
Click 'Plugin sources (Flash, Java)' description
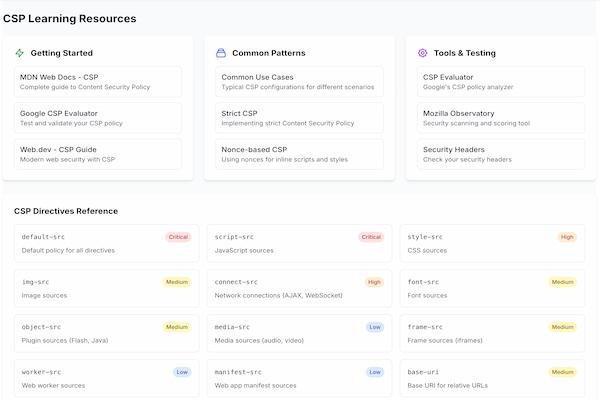coord(65,340)
